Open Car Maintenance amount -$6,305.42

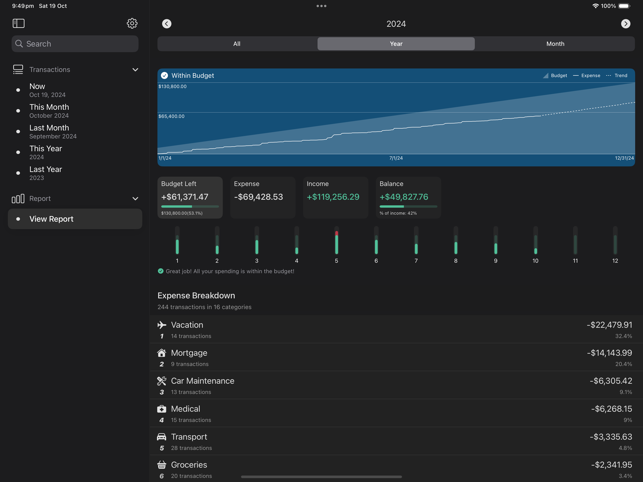click(x=611, y=381)
